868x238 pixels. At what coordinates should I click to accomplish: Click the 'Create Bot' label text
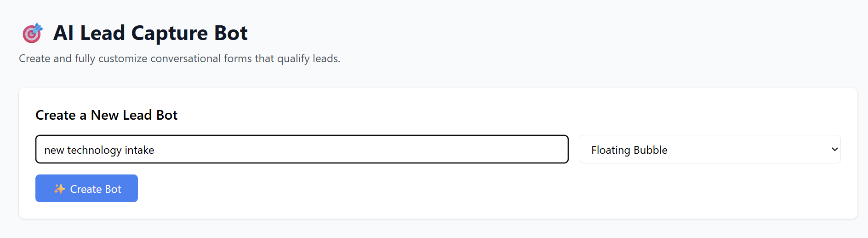click(x=96, y=189)
